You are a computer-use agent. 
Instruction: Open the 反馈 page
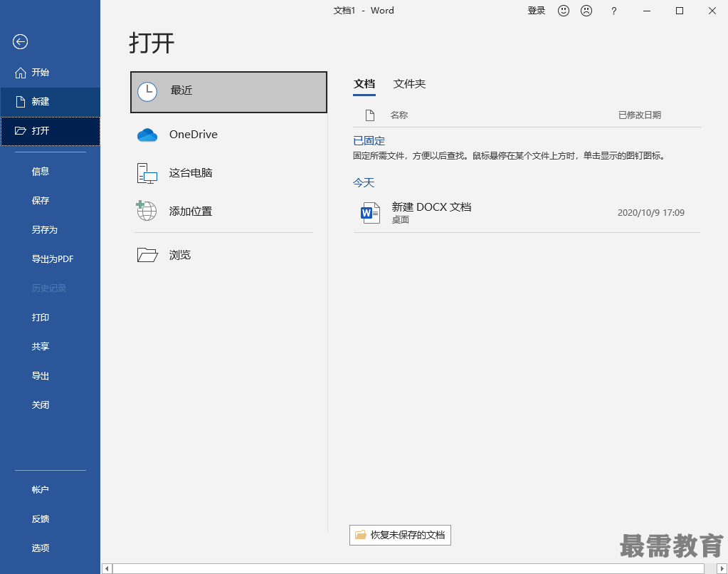click(x=50, y=519)
